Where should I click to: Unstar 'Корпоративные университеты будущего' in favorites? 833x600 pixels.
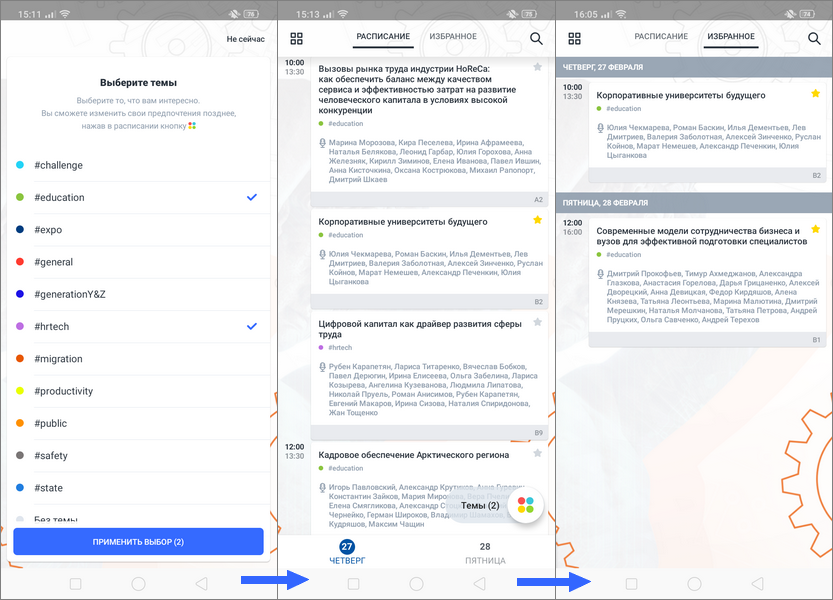click(815, 94)
